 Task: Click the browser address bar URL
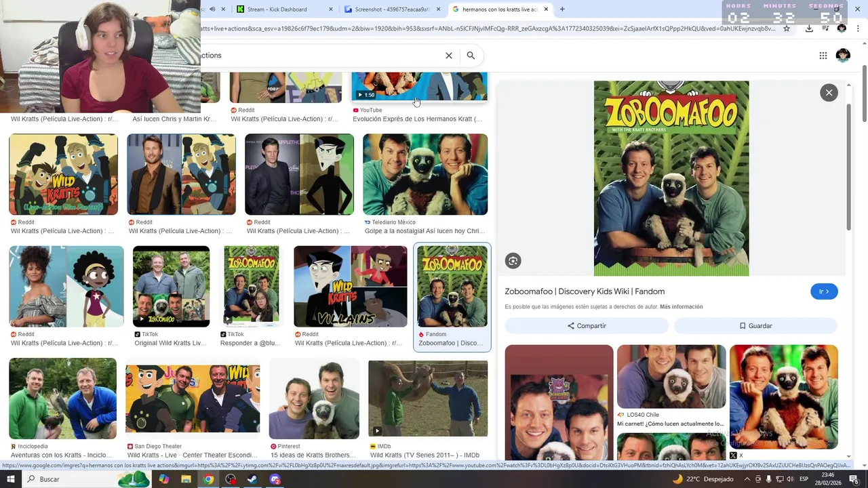[488, 28]
